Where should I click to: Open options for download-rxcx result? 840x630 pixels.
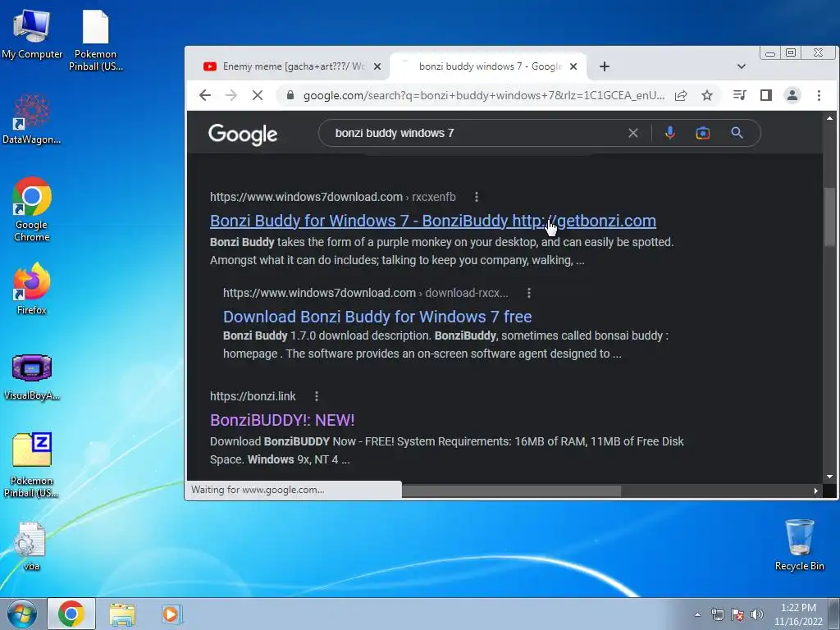pyautogui.click(x=529, y=293)
